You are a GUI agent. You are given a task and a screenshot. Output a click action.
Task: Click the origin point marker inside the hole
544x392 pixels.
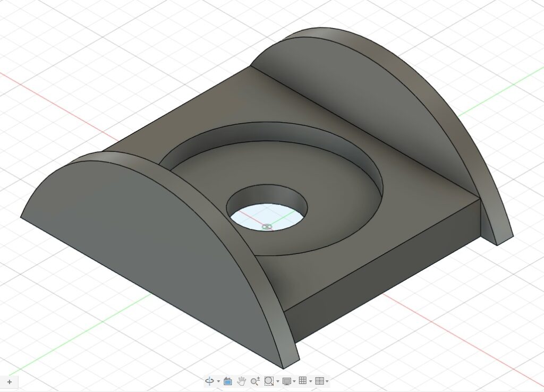[x=267, y=227]
